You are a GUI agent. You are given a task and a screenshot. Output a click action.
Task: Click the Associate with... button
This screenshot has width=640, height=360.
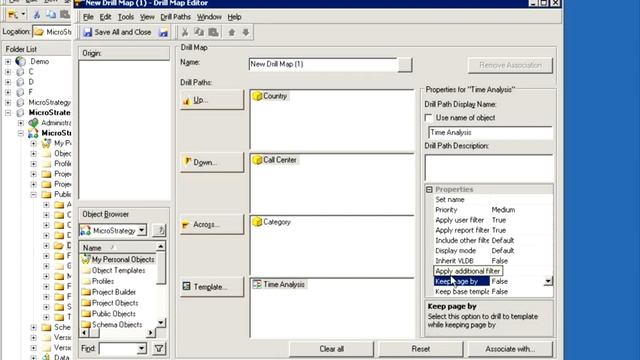[x=510, y=349]
